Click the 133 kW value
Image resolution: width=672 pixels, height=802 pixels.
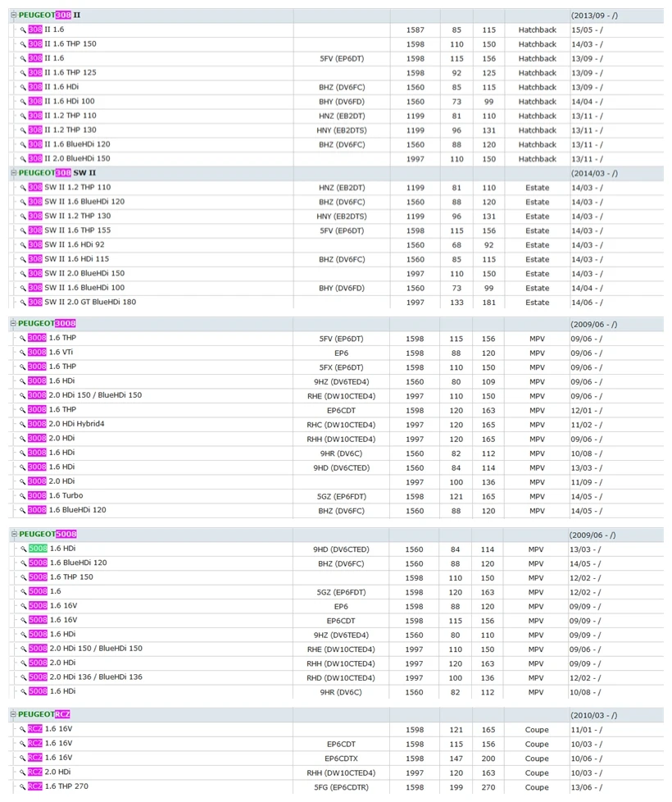[x=456, y=303]
